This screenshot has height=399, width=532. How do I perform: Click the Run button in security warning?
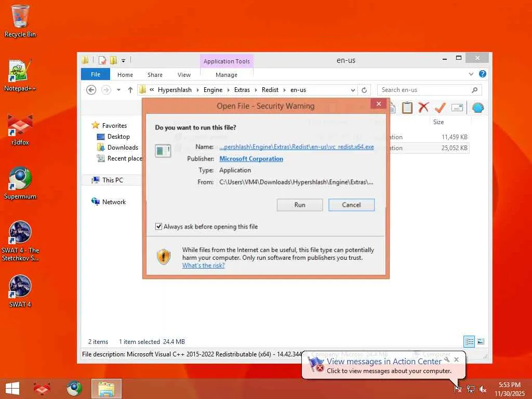pos(300,205)
